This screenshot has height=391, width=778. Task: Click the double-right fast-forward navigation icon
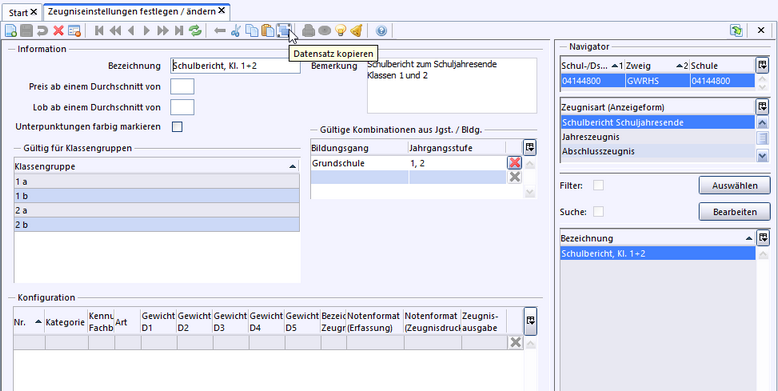point(163,31)
